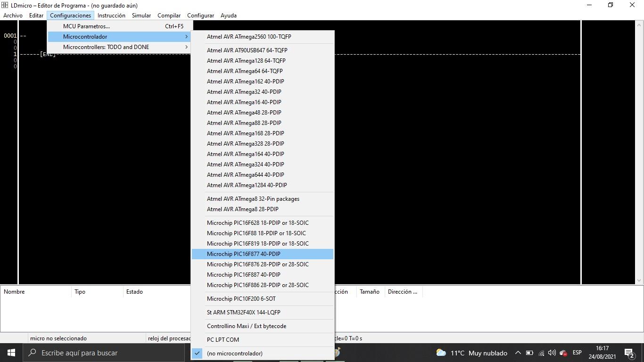Screen dimensions: 644x362
Task: Select PC LPT COM target
Action: [263, 340]
